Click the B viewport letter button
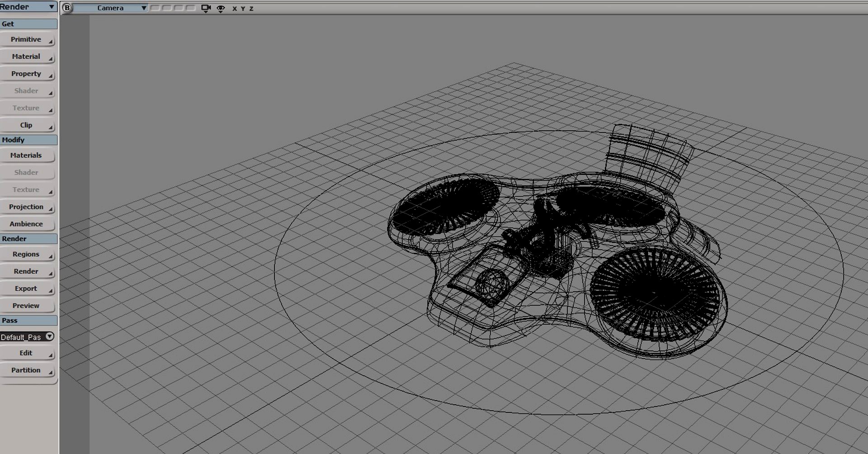Image resolution: width=868 pixels, height=454 pixels. coord(67,8)
